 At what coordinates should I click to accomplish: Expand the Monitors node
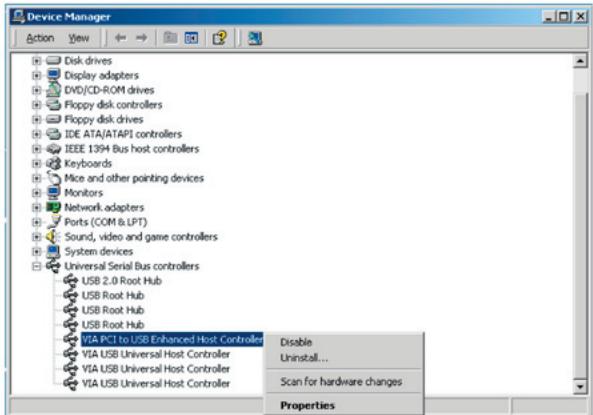tap(36, 193)
